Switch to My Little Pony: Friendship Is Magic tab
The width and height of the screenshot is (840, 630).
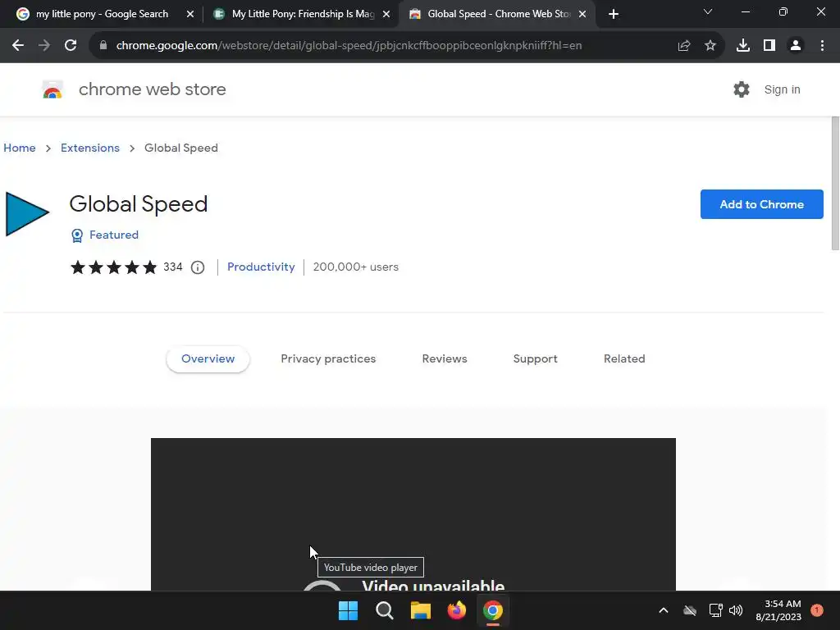click(304, 14)
